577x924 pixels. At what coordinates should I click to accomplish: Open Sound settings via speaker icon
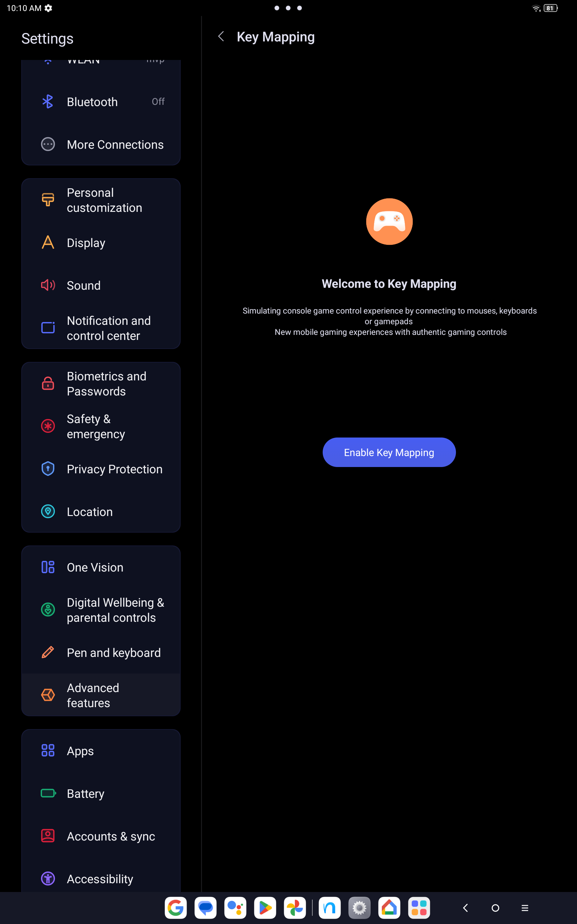point(48,285)
